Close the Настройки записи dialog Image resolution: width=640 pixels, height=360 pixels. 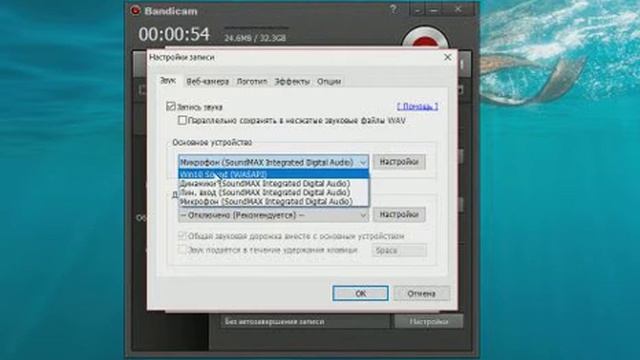448,57
